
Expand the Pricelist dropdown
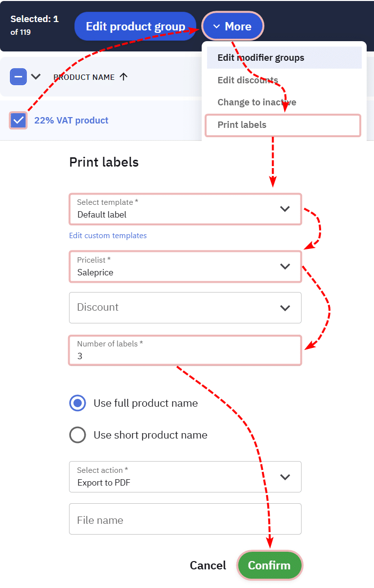coord(185,267)
